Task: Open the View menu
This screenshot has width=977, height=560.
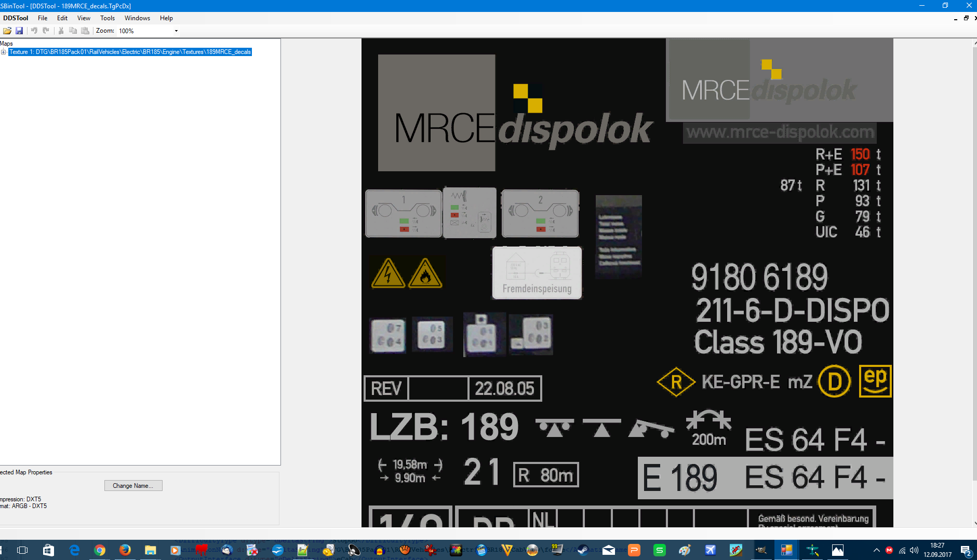Action: [84, 18]
